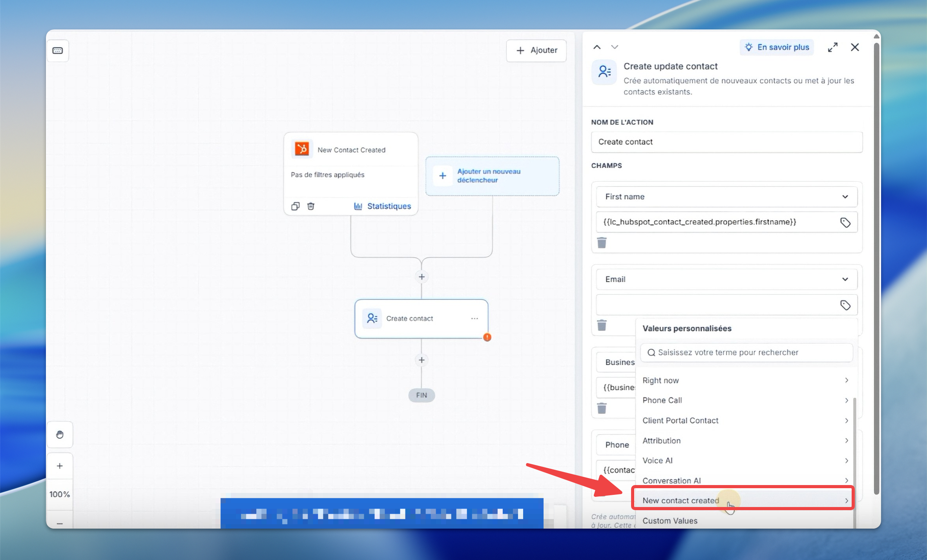Open the First name field dropdown
927x560 pixels.
tap(727, 197)
